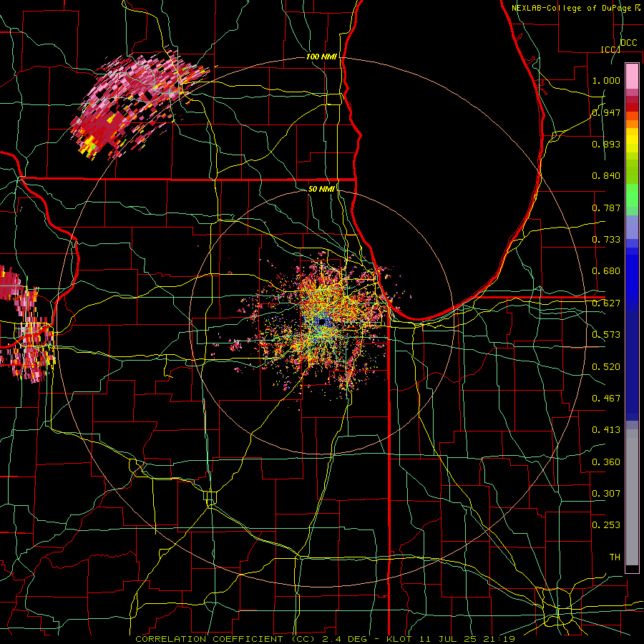Select the 0.573 scale value
The width and height of the screenshot is (644, 644).
tap(606, 335)
